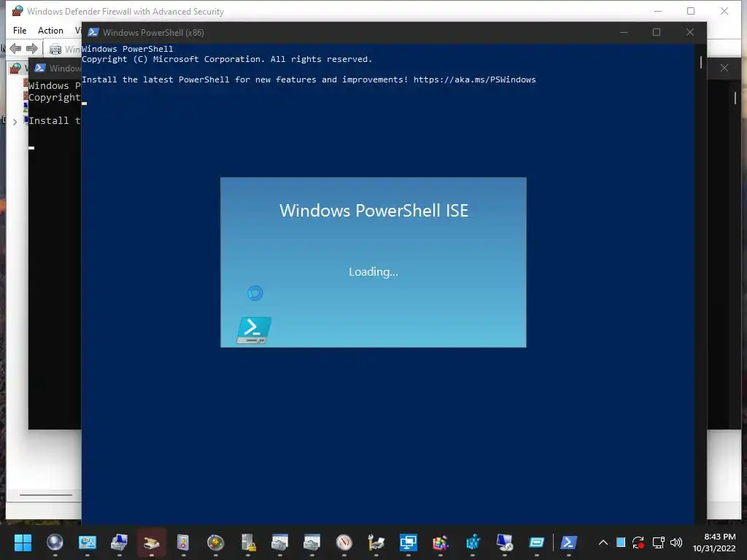Open the volume control in the tray

pos(676,542)
